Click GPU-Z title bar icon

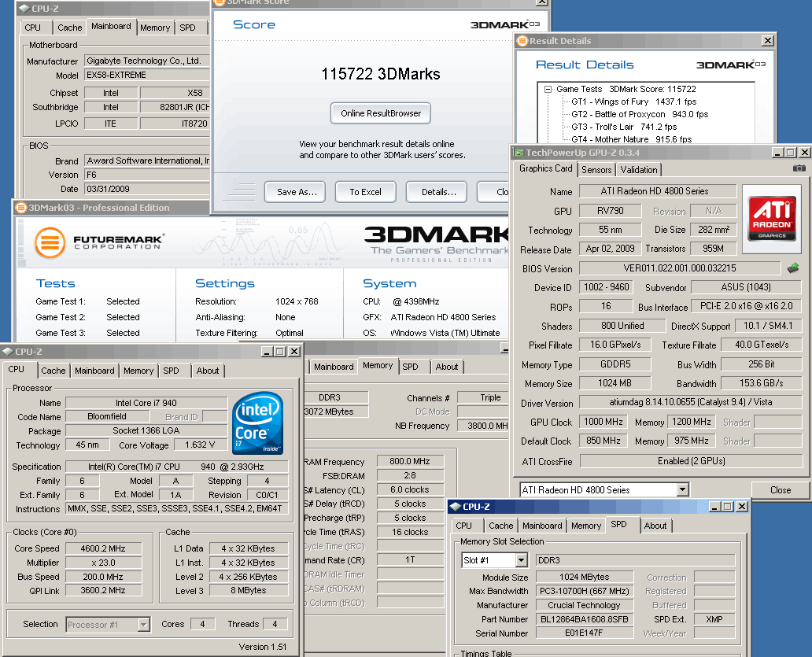click(x=519, y=152)
